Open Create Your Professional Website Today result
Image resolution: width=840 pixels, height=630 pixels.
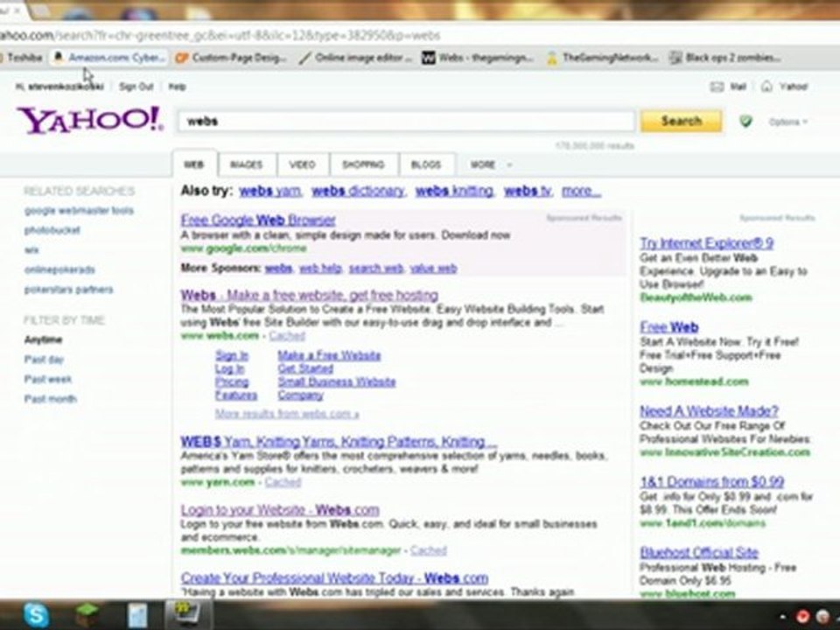click(334, 578)
